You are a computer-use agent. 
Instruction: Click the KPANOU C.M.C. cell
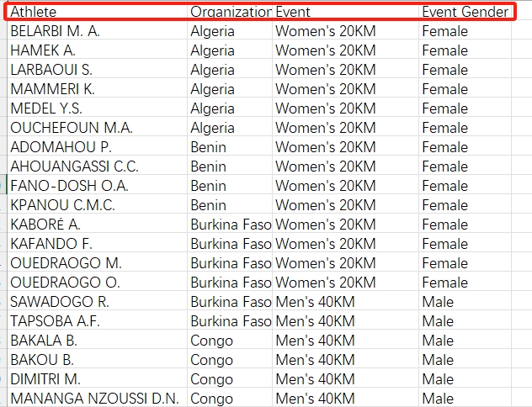[97, 205]
